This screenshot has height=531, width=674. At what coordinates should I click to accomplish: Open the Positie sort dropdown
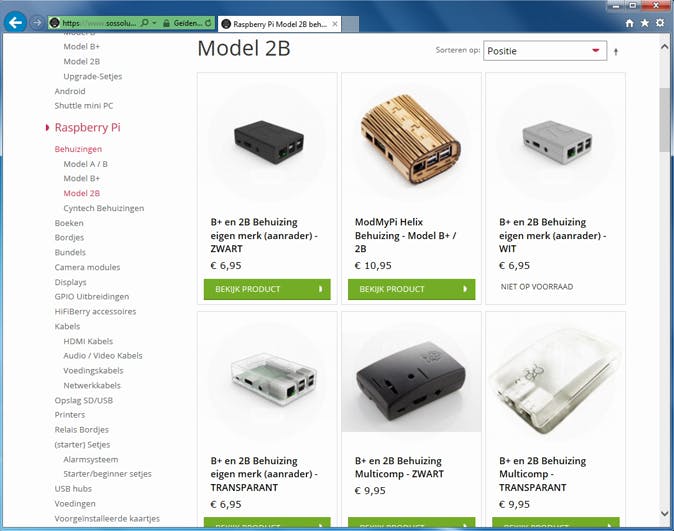click(x=545, y=51)
